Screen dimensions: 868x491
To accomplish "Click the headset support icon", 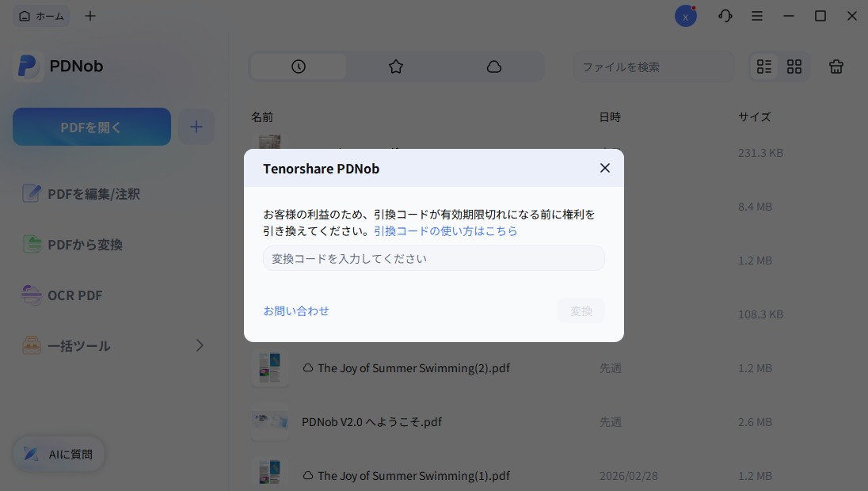I will (725, 15).
